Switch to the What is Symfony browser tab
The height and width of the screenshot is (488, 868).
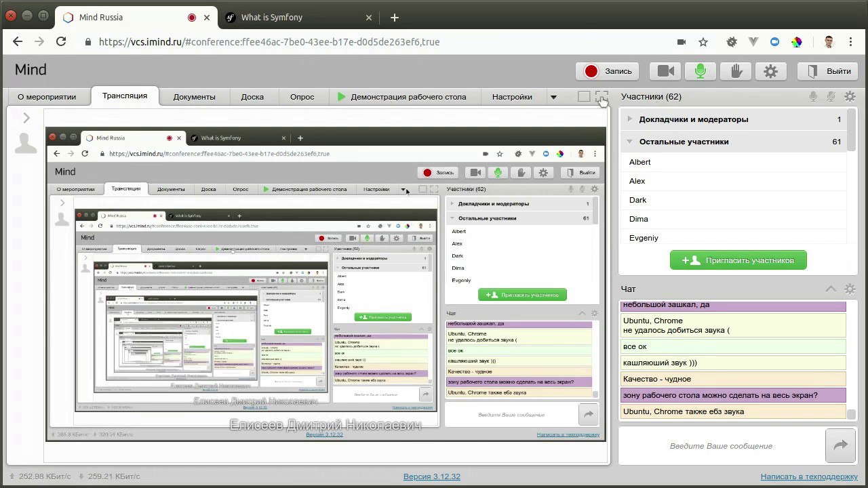298,18
